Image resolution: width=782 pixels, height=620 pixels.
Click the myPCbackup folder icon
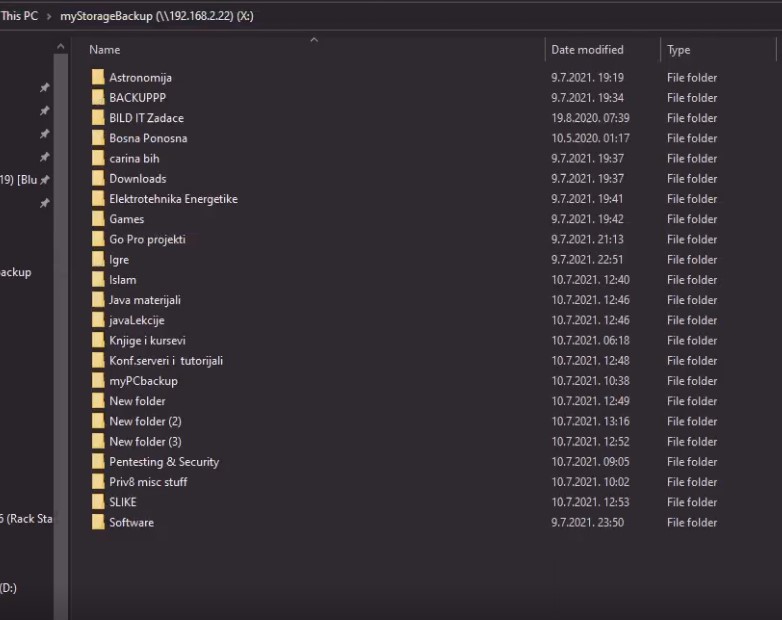[x=98, y=381]
